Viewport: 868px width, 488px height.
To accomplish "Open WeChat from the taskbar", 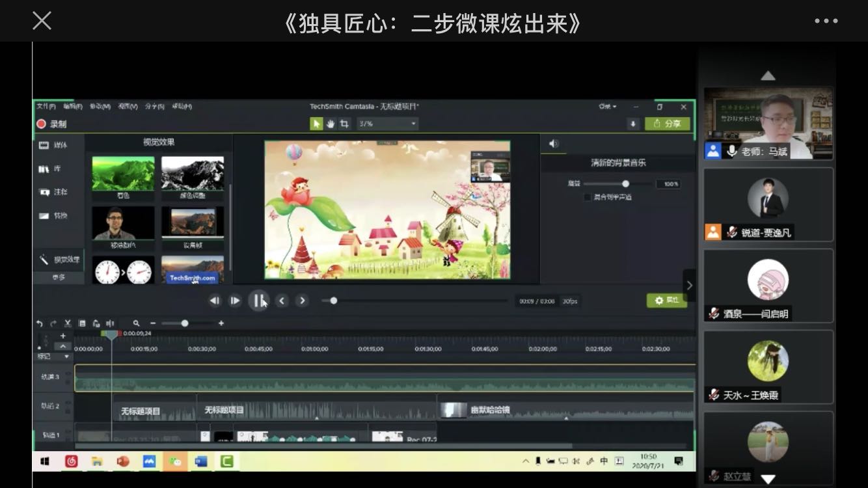I will coord(175,461).
